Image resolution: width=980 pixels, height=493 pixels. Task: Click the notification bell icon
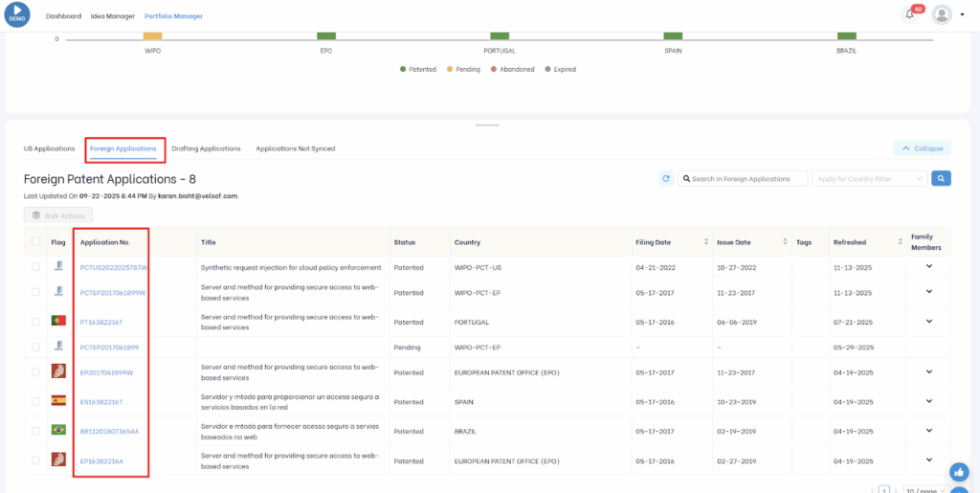(x=909, y=14)
